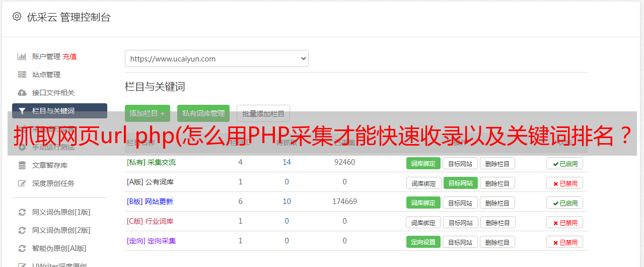This screenshot has width=644, height=267.
Task: Click the collected count 174669
Action: (x=344, y=202)
